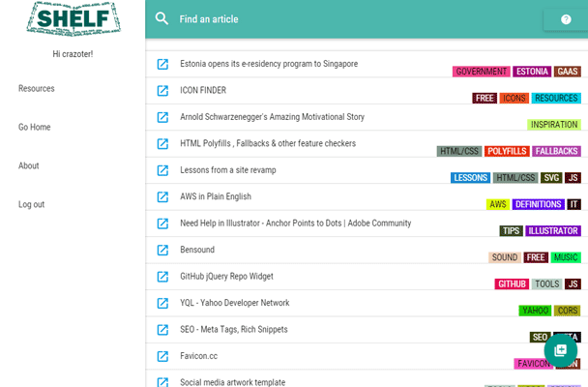Click FREE tag on ICON FINDER row
Image resolution: width=588 pixels, height=387 pixels.
pyautogui.click(x=485, y=98)
